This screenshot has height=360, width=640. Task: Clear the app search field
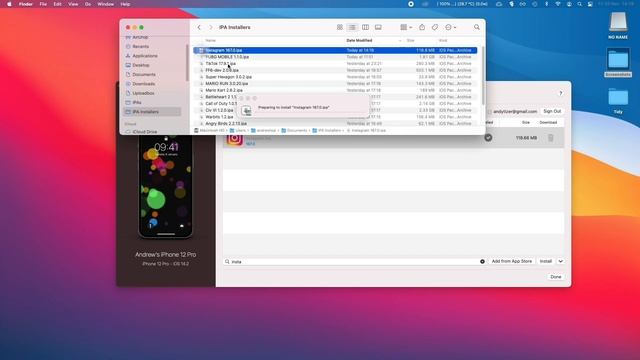tap(482, 262)
